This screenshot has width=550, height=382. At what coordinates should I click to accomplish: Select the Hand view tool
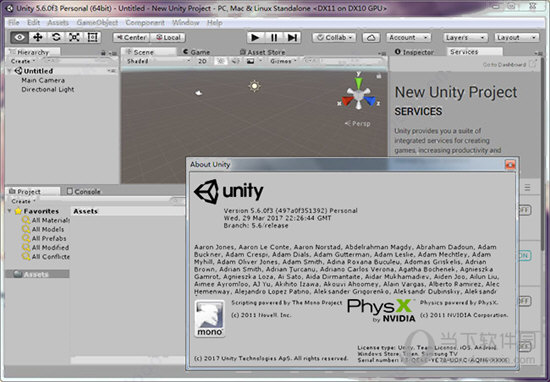pyautogui.click(x=20, y=37)
